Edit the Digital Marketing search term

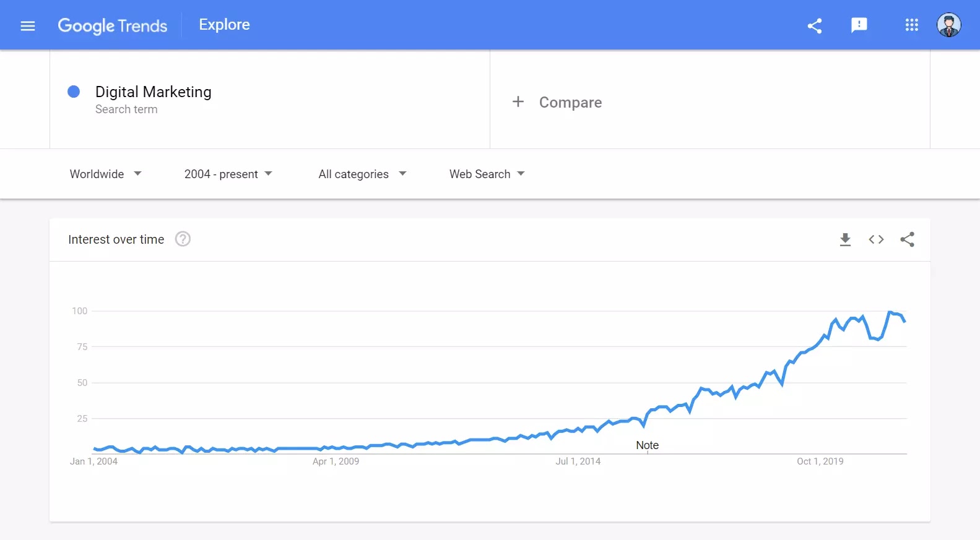[153, 92]
